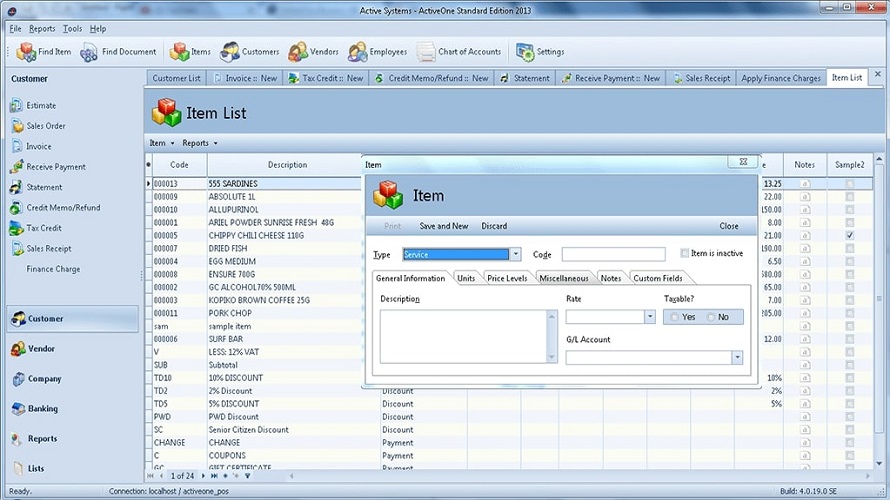Select Yes for Taxable
This screenshot has height=500, width=890.
click(x=674, y=317)
